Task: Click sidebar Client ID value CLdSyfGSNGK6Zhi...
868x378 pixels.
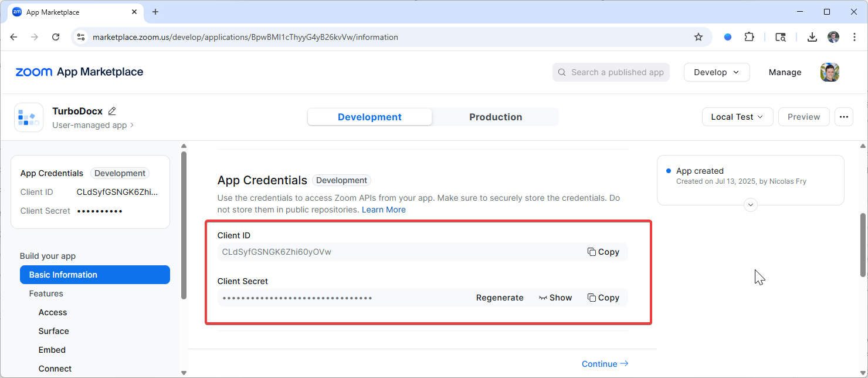Action: [x=117, y=192]
